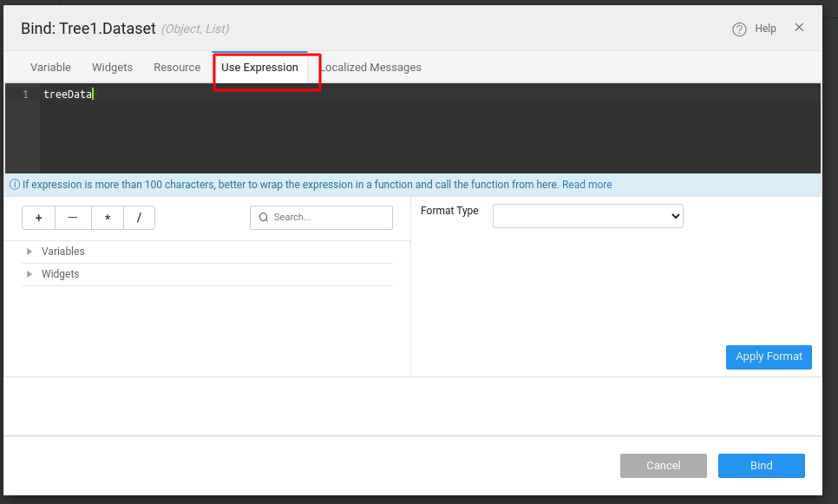
Task: Insert the minus operator
Action: click(x=73, y=218)
